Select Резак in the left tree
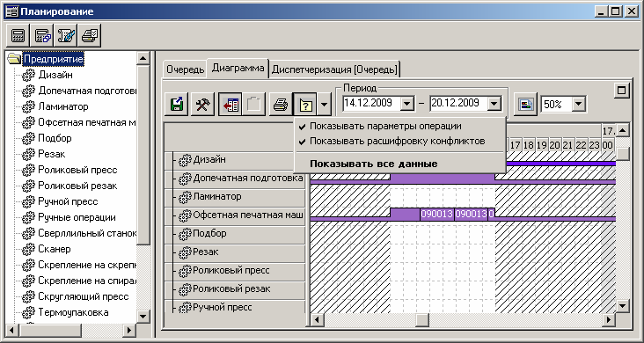 52,154
